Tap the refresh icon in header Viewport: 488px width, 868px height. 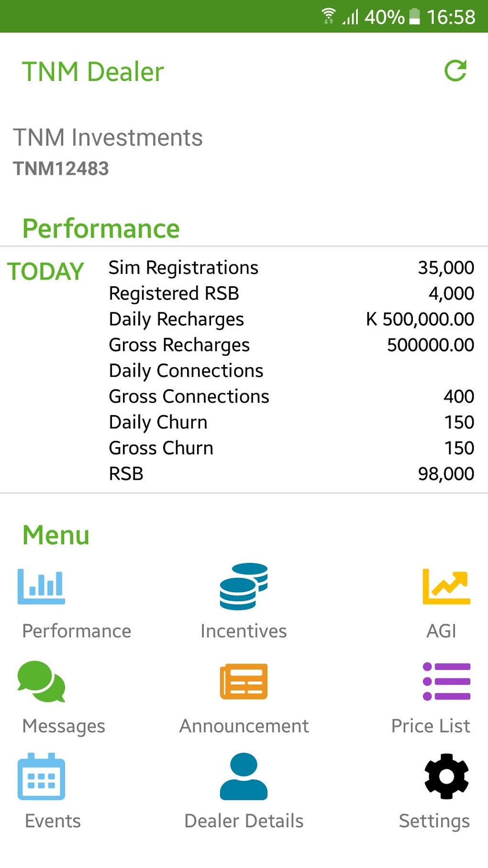[455, 71]
